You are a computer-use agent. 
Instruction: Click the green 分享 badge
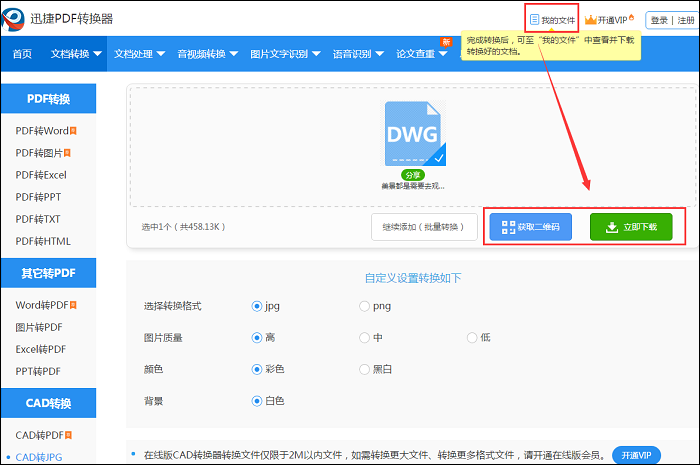coord(413,175)
